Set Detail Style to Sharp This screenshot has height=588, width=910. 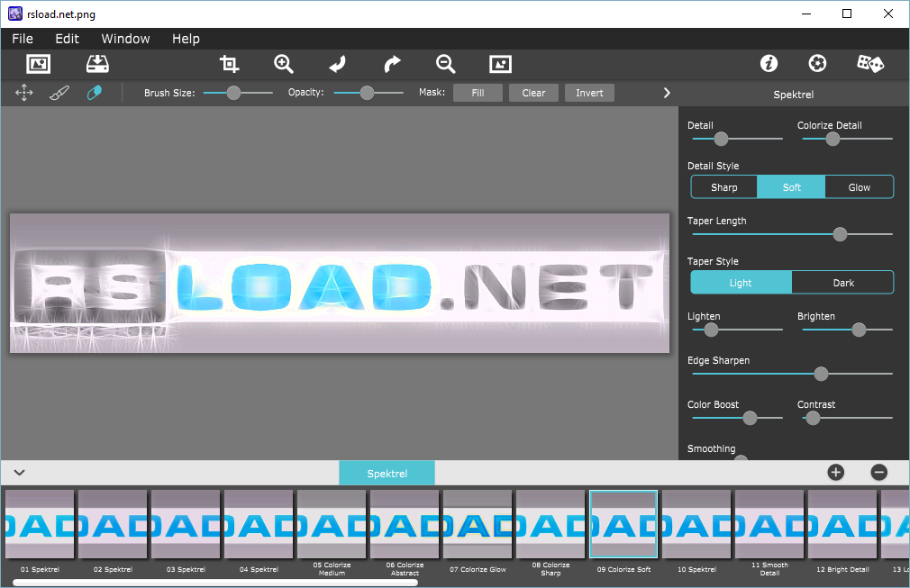tap(724, 187)
